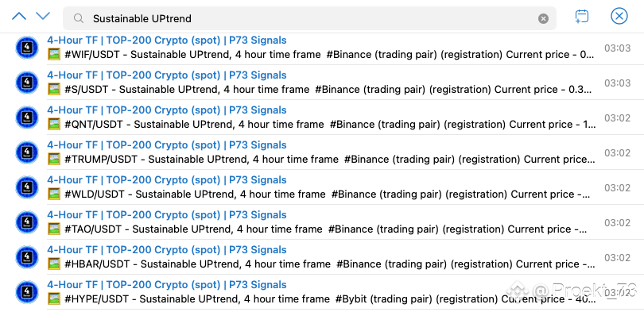Click the photo thumbnail icon in the QNT/USDT result
The image size is (644, 312).
point(54,124)
